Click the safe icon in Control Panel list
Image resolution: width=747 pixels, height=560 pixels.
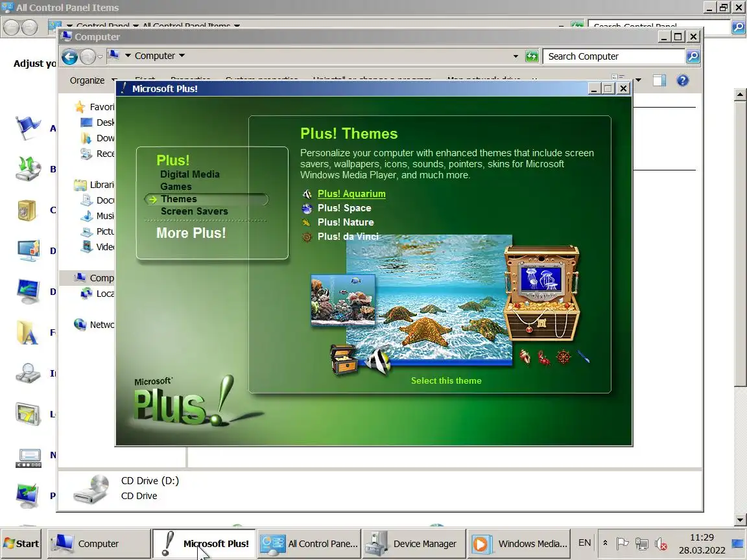pos(27,210)
